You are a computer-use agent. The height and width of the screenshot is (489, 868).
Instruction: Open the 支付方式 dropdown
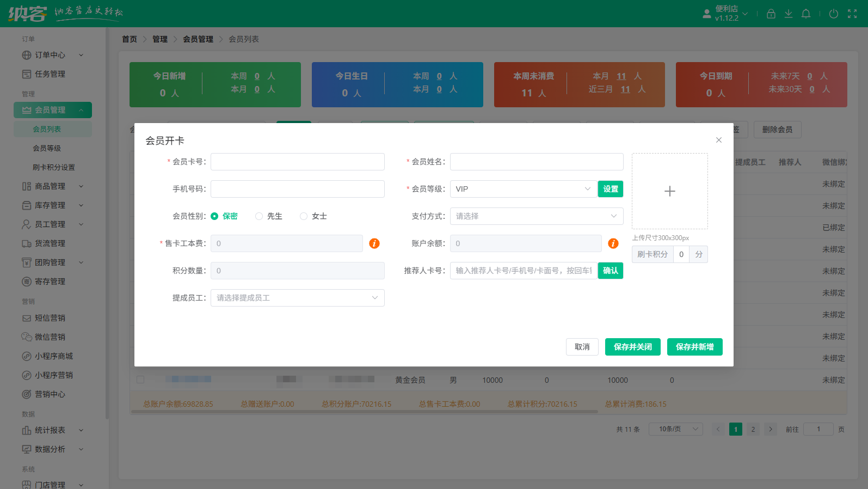coord(536,216)
